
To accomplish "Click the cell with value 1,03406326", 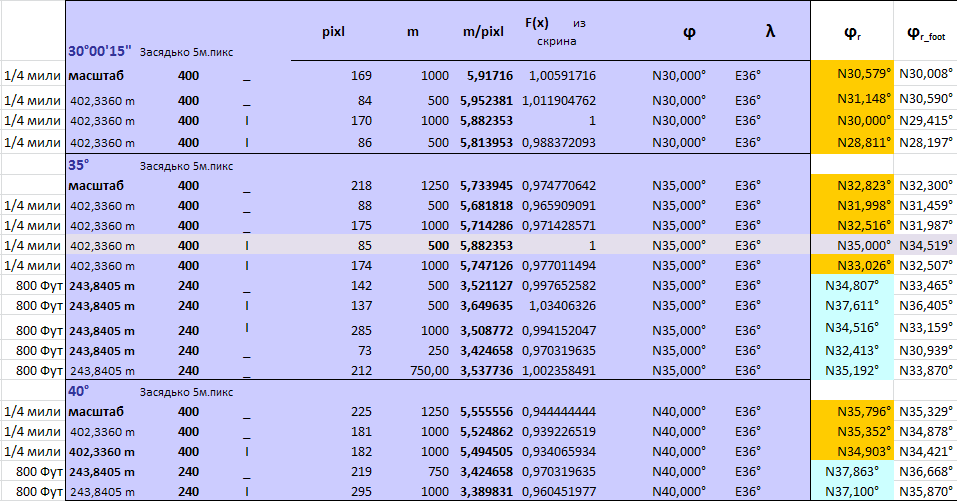I will (x=562, y=305).
